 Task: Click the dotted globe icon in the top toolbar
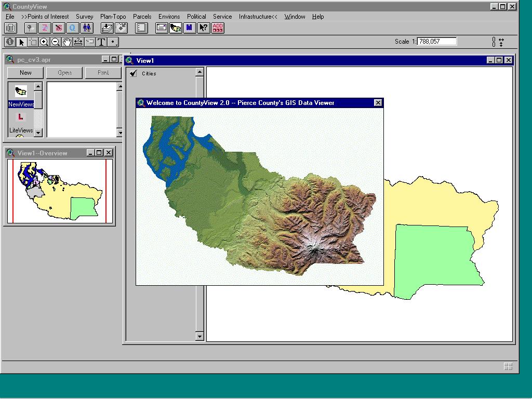pyautogui.click(x=10, y=28)
